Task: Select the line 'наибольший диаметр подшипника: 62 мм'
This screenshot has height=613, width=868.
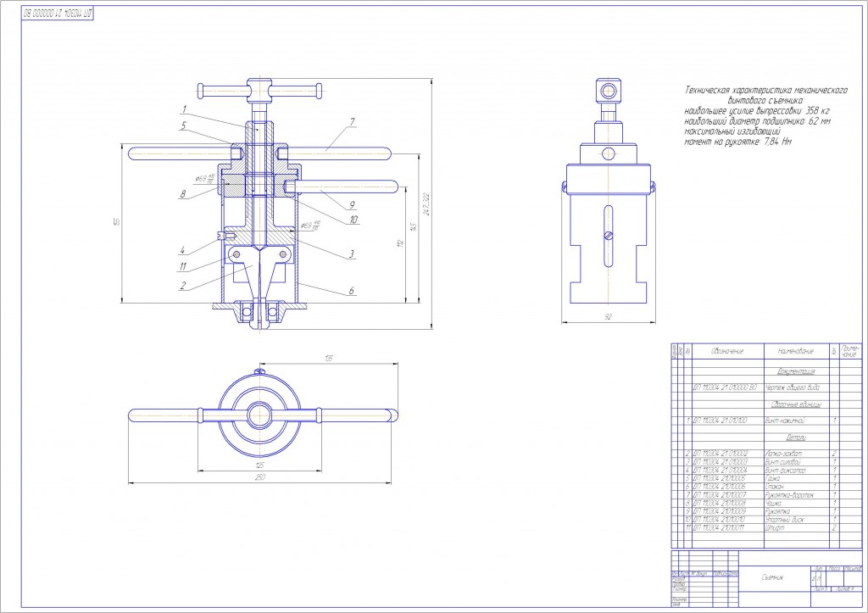Action: tap(757, 121)
